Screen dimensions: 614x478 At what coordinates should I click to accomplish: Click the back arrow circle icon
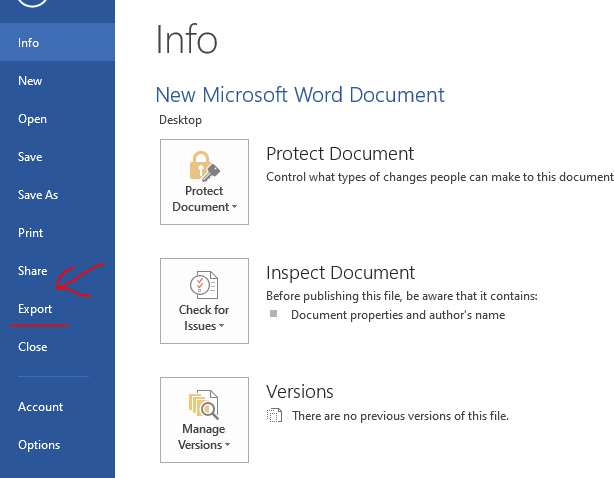(x=33, y=3)
